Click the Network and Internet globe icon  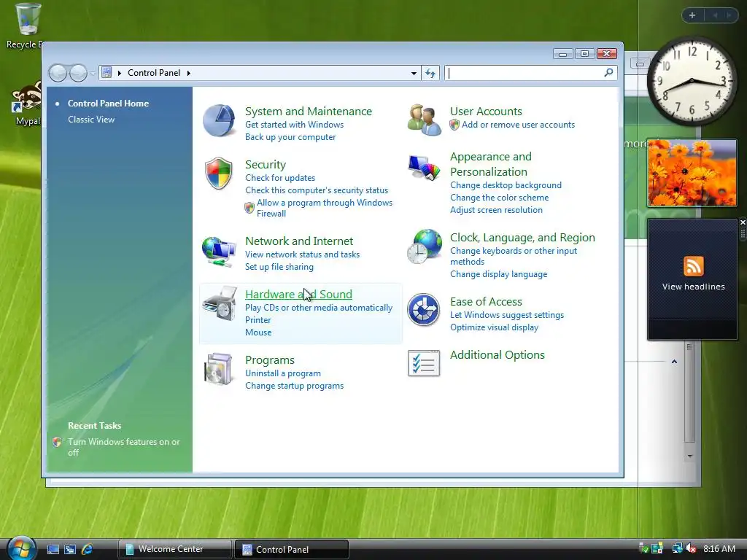[x=219, y=252]
